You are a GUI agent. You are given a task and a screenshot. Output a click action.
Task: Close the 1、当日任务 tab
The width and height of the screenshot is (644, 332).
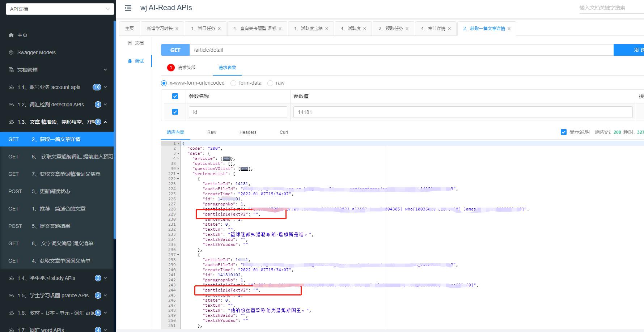[x=219, y=29]
